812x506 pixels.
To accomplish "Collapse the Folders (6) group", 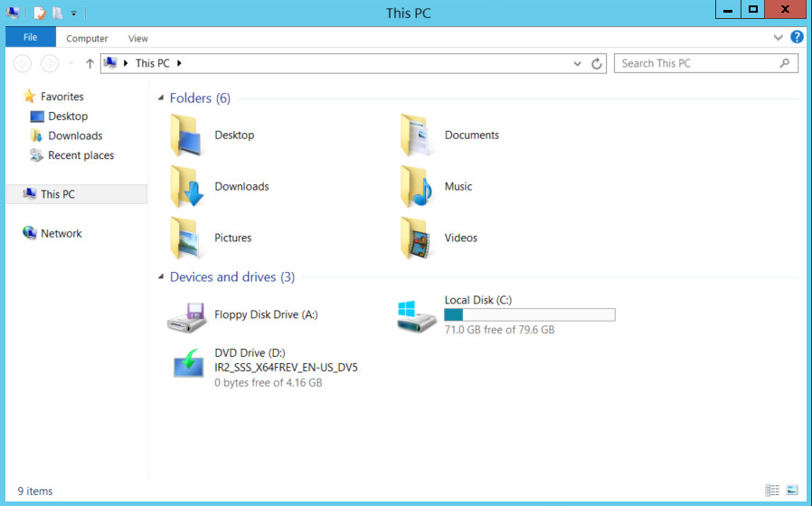I will tap(161, 98).
